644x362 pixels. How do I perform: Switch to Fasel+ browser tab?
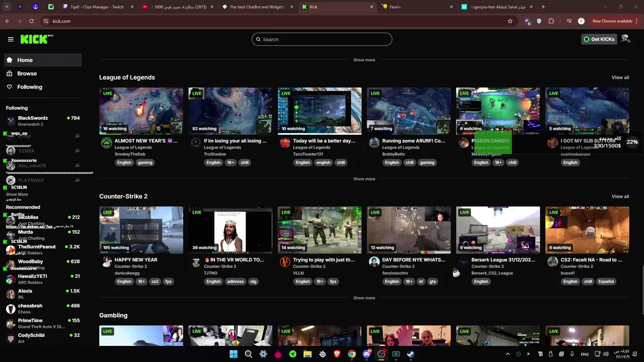[417, 7]
